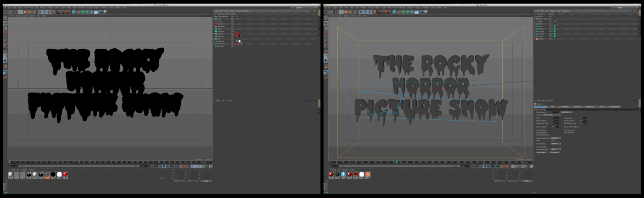The width and height of the screenshot is (644, 198).
Task: Select the Move tool in left window
Action: coord(21,12)
